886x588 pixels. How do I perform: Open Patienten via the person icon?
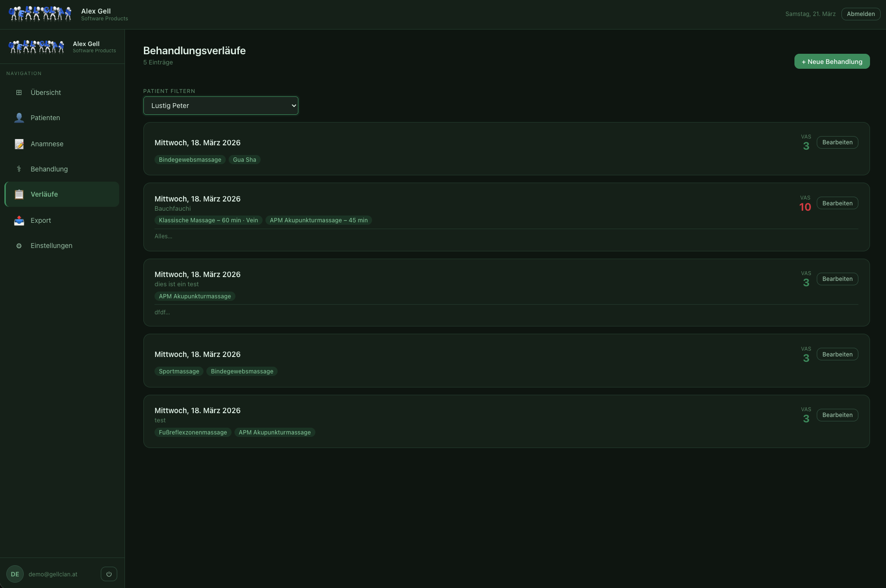(x=19, y=118)
